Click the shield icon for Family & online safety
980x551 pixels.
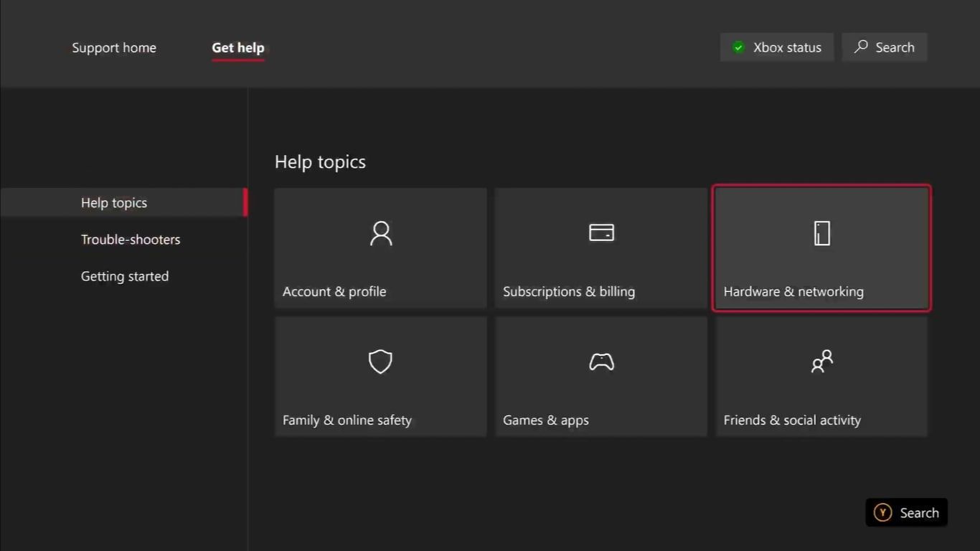380,362
